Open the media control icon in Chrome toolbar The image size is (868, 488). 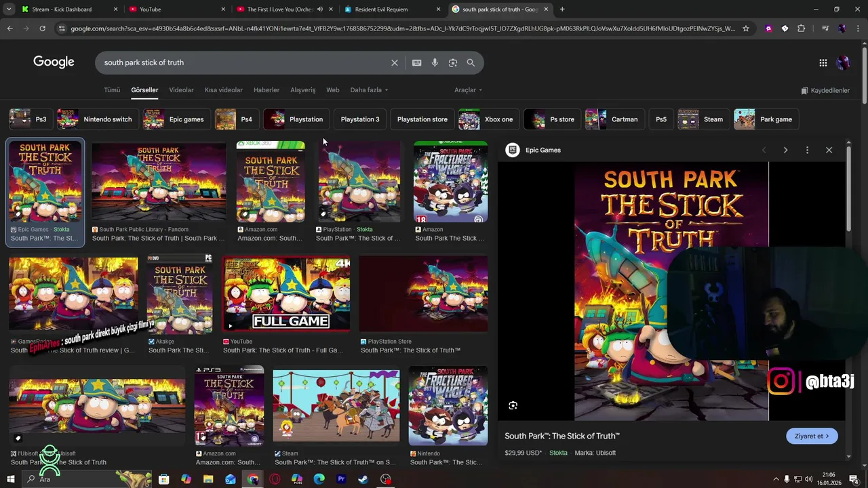[825, 28]
